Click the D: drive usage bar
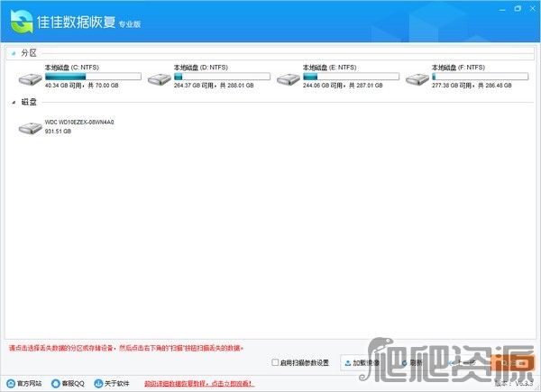The image size is (541, 392). coord(222,77)
